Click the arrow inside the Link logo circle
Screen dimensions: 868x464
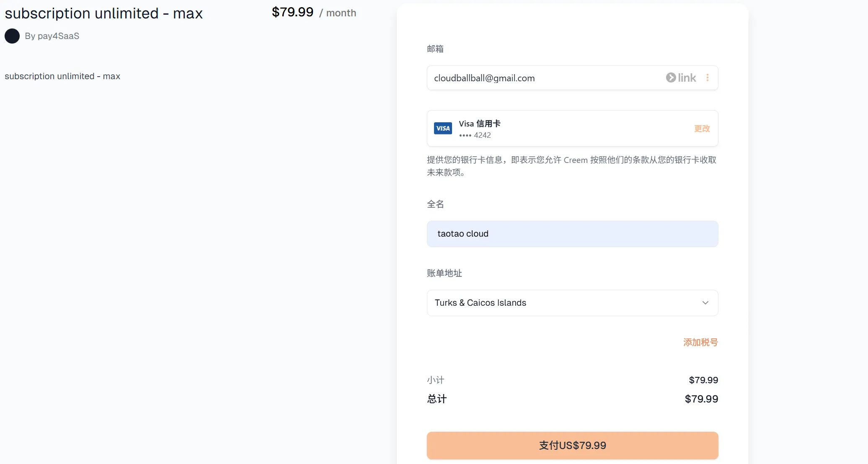(x=671, y=77)
